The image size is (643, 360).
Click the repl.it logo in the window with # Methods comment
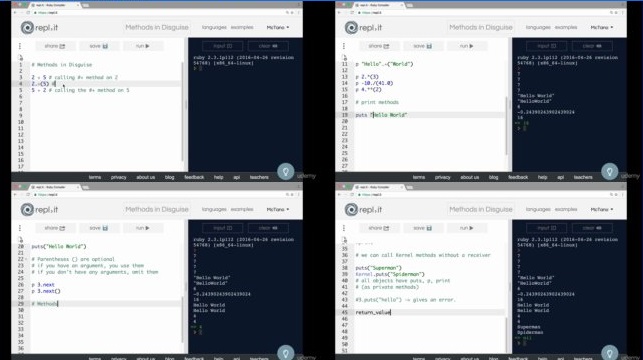tap(39, 210)
